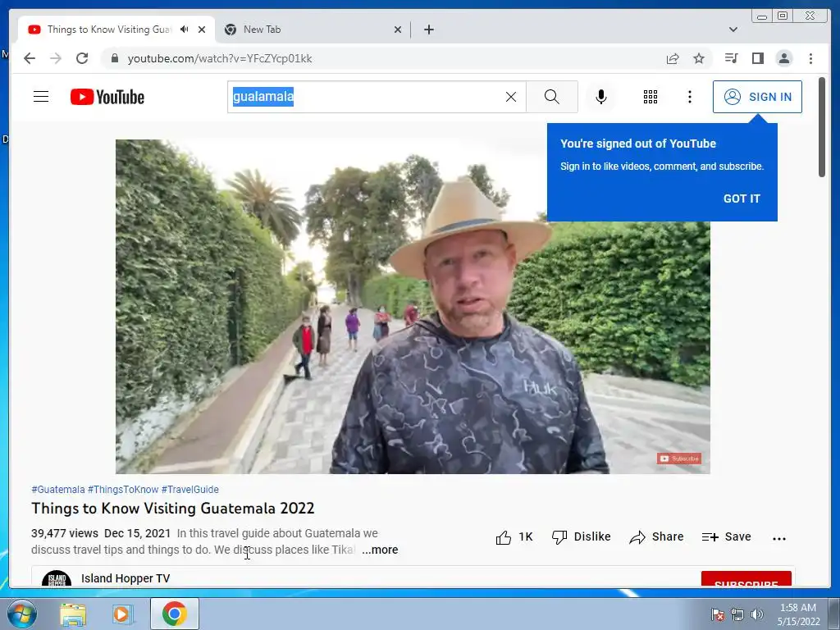Open the Windows Start menu orb

[21, 614]
